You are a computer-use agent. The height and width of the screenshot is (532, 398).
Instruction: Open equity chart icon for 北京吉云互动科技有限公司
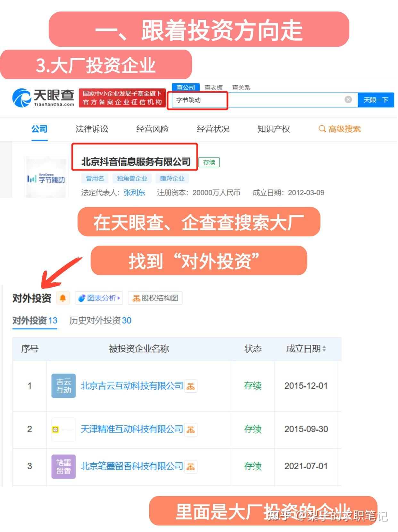191,386
